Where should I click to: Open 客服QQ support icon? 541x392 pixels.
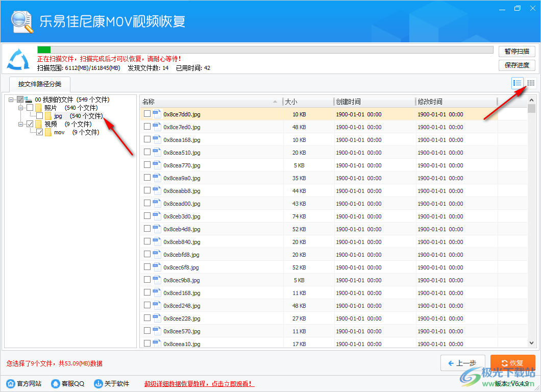tap(56, 383)
